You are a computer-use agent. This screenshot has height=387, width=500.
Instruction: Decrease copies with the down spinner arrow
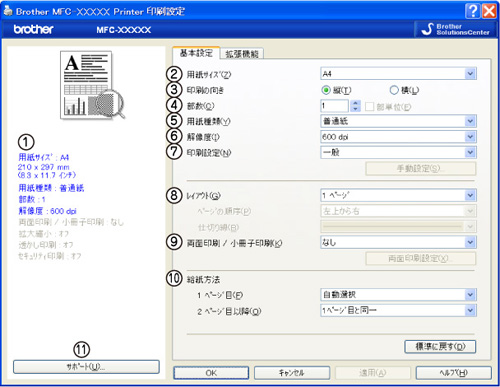pos(355,109)
